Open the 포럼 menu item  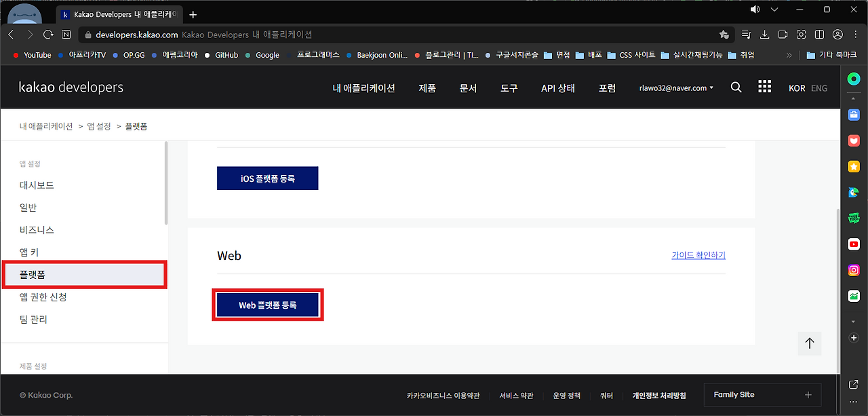(x=607, y=87)
